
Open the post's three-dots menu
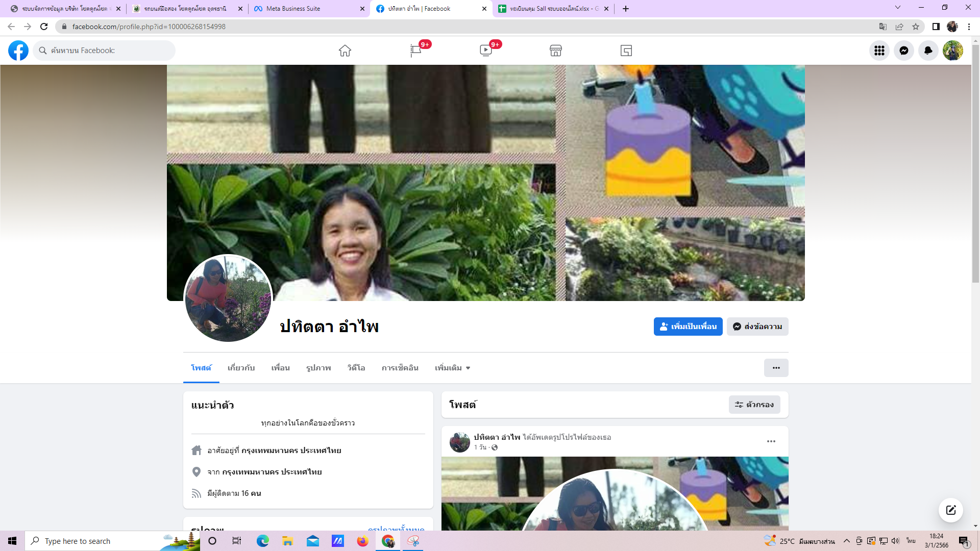point(771,441)
